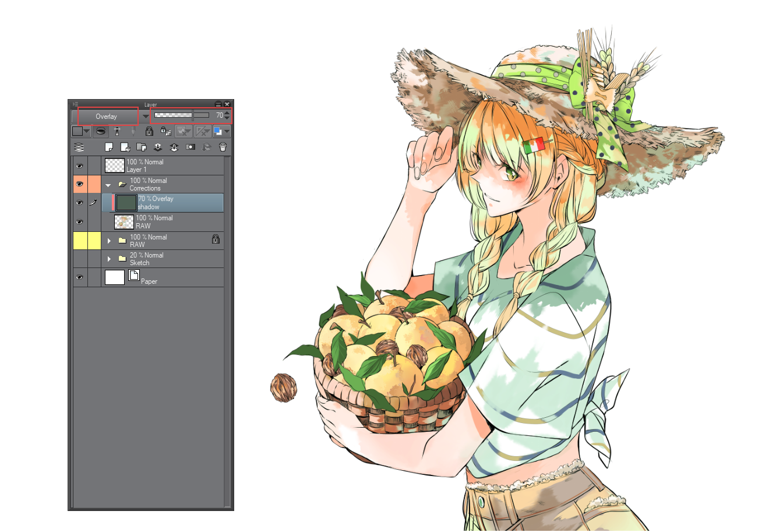This screenshot has height=532, width=769.
Task: Expand the locked RAW folder arrow
Action: click(109, 240)
